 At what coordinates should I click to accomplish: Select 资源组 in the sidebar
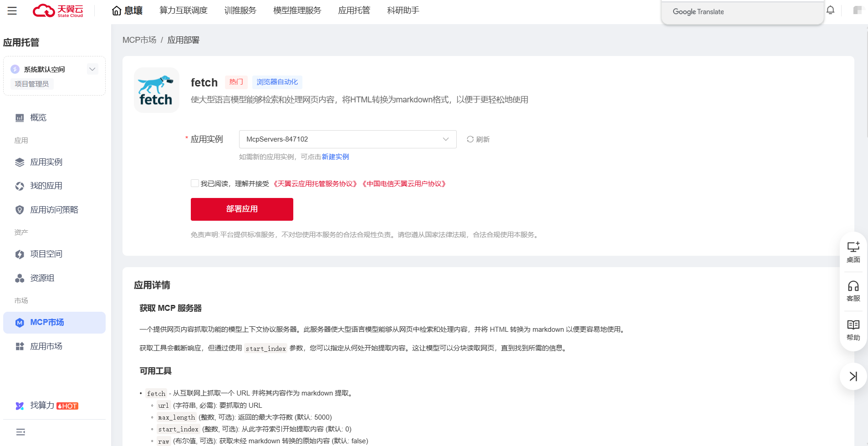(54, 278)
